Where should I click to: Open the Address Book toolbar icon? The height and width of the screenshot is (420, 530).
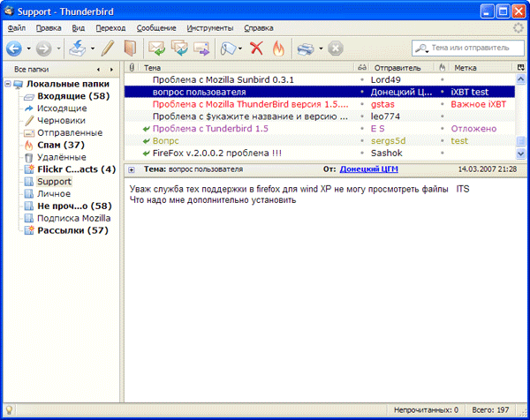point(131,48)
